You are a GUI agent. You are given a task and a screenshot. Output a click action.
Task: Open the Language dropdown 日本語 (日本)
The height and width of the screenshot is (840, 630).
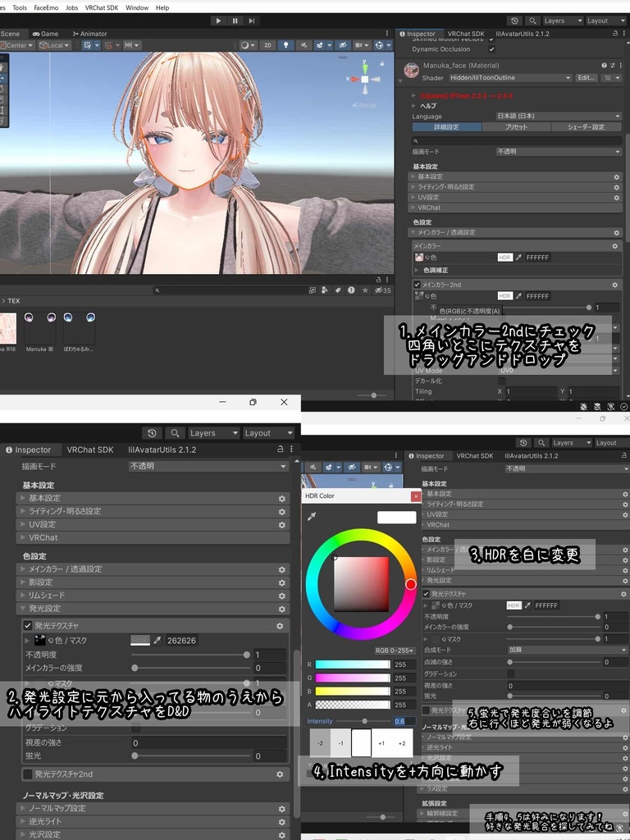pyautogui.click(x=559, y=116)
